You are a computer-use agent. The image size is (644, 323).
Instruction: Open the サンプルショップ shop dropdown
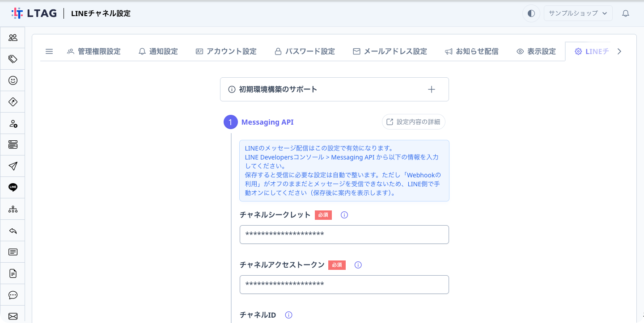coord(578,13)
